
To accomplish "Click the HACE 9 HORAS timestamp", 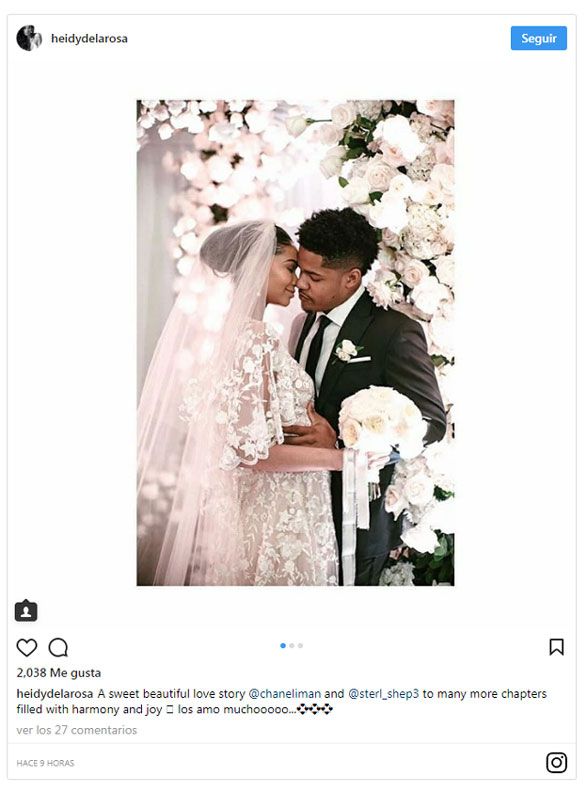I will tap(45, 763).
